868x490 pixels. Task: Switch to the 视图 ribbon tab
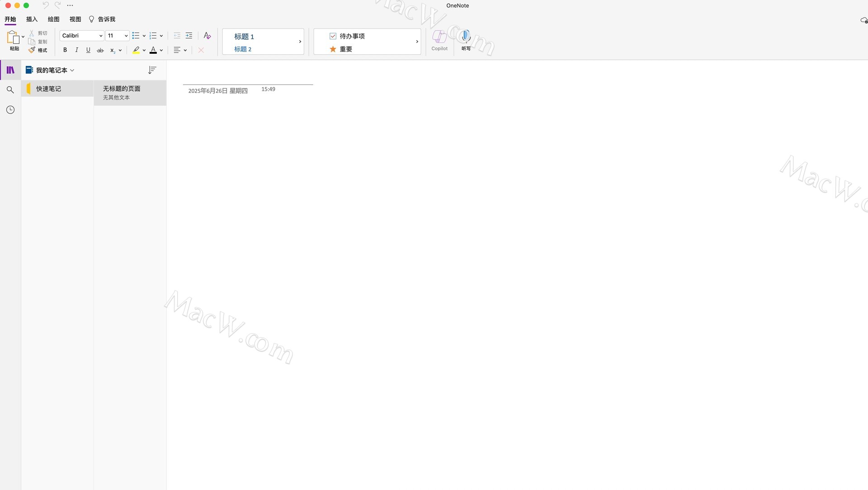[75, 19]
